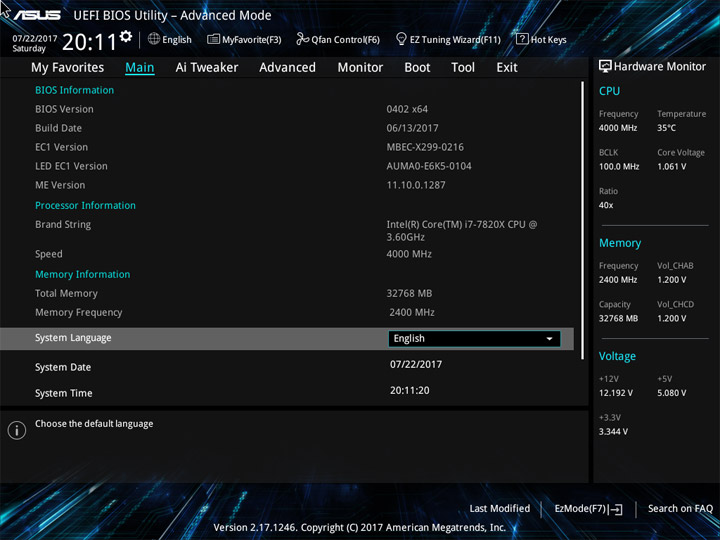Click the large 20:11 clock

click(x=89, y=42)
